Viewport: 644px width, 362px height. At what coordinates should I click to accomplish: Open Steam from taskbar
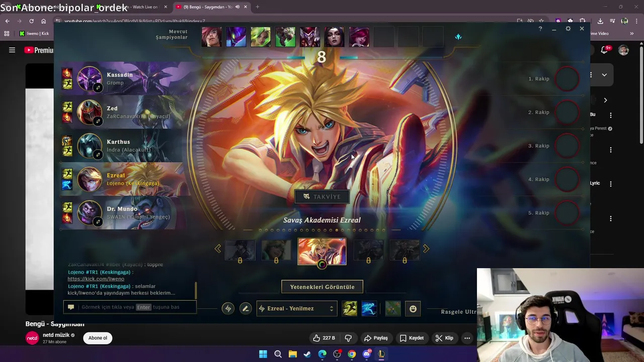[x=307, y=354]
